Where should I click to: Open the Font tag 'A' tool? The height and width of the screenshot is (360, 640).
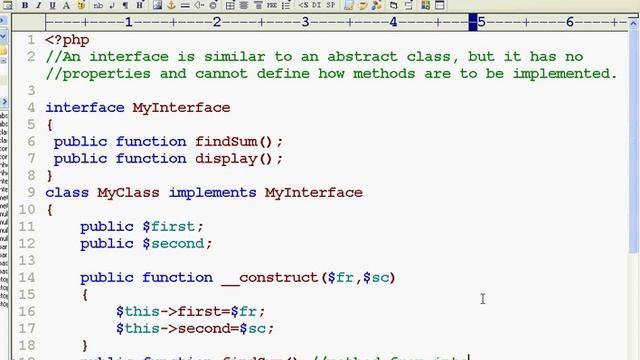pos(66,5)
